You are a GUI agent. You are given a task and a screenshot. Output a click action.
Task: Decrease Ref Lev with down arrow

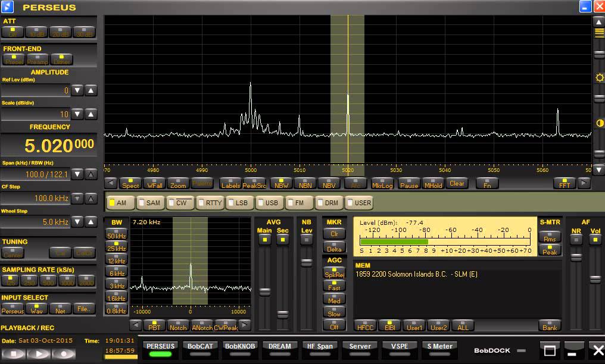click(x=77, y=90)
